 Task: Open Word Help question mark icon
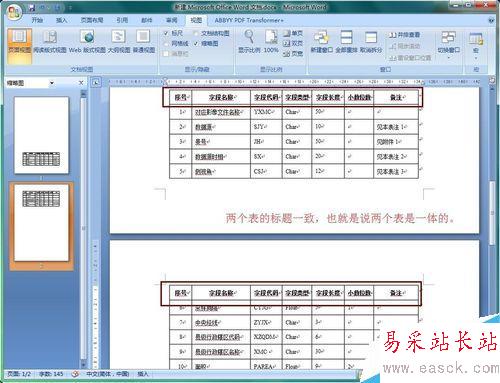coord(491,20)
